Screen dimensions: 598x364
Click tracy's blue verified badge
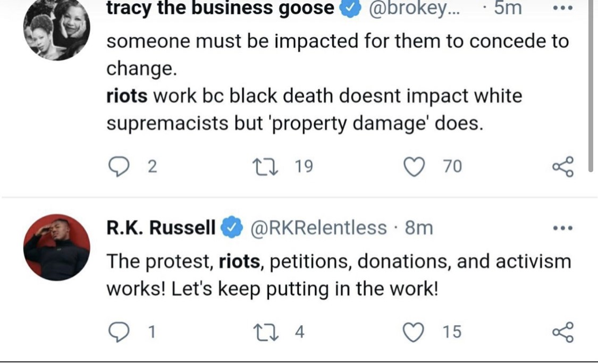(x=349, y=9)
